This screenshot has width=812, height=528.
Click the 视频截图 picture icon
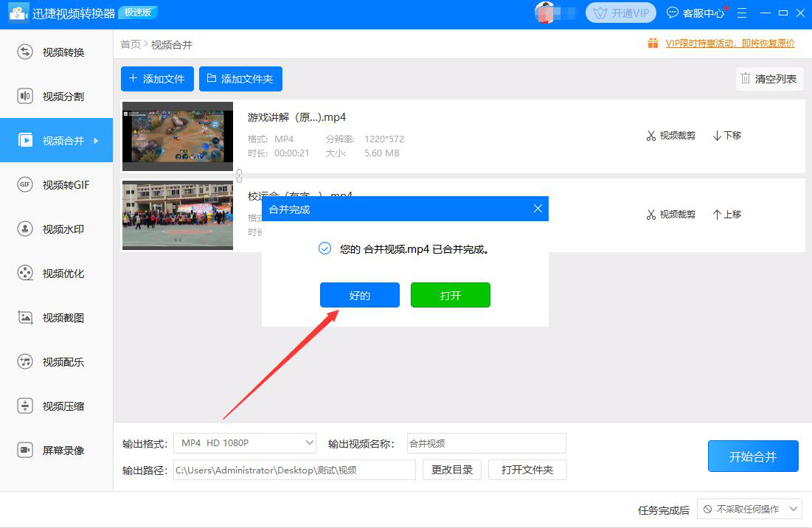25,317
